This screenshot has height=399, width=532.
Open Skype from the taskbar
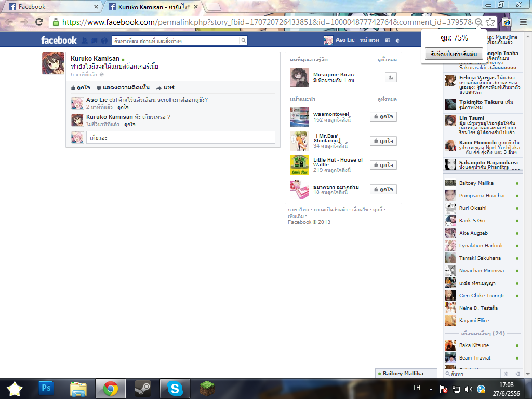175,389
